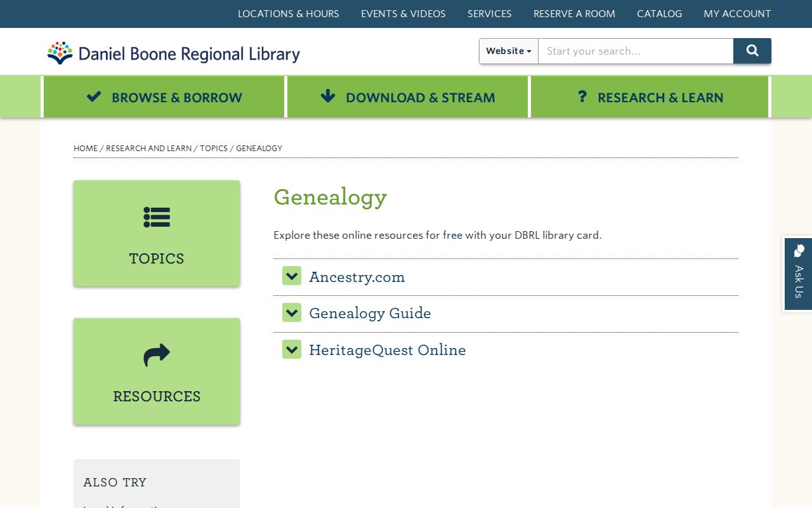Select the Research & Learn tab
The height and width of the screenshot is (508, 812).
(x=650, y=97)
